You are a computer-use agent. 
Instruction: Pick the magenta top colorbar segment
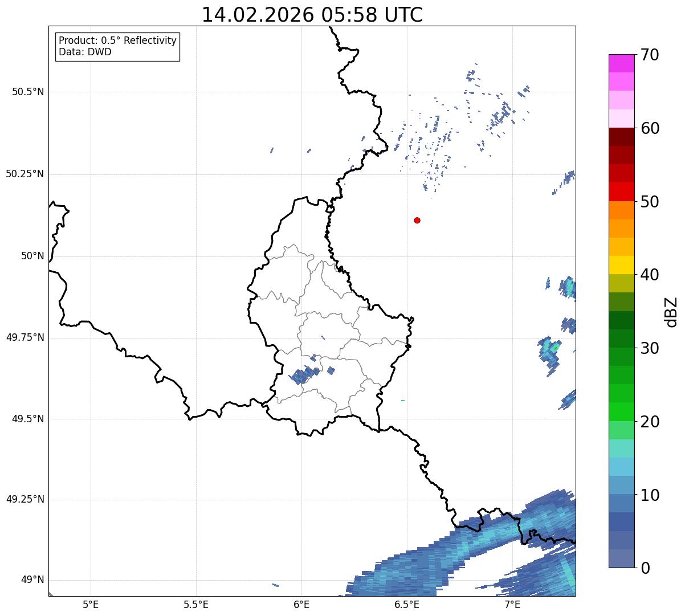[622, 63]
